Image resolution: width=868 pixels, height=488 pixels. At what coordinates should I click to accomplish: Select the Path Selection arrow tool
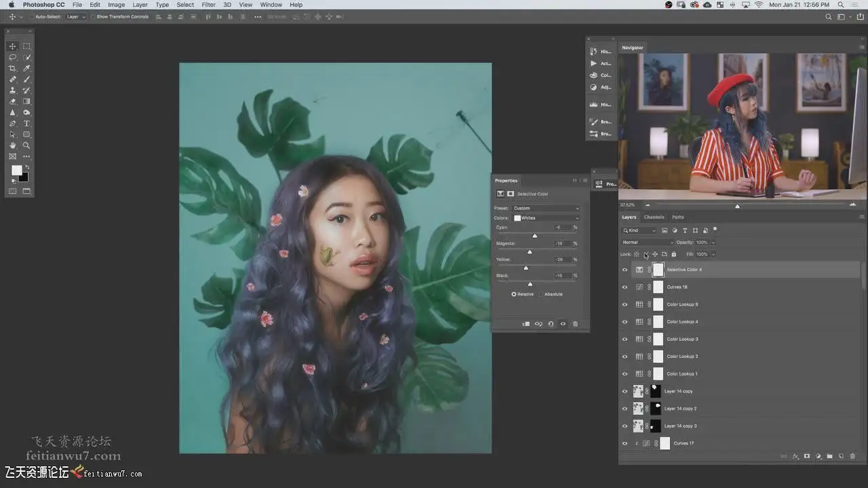point(12,134)
